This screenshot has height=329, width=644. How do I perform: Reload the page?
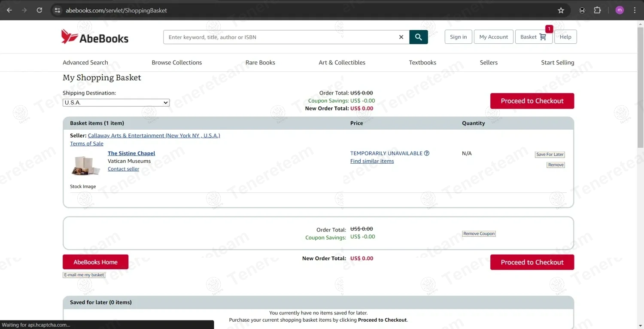click(39, 10)
